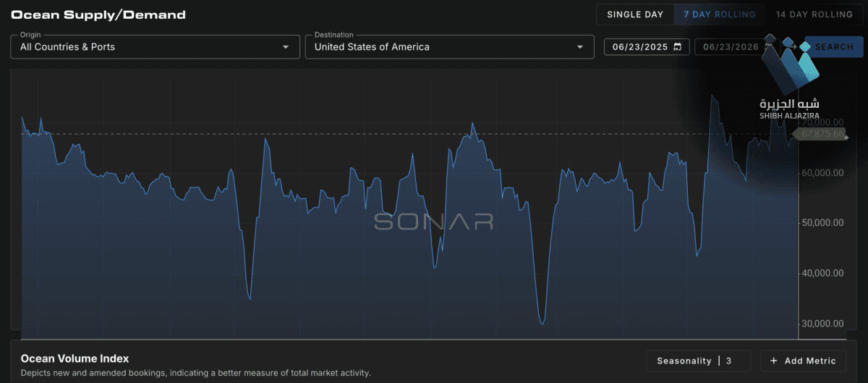Switch to 14 DAY ROLLING view
Image resolution: width=868 pixels, height=383 pixels.
coord(814,14)
